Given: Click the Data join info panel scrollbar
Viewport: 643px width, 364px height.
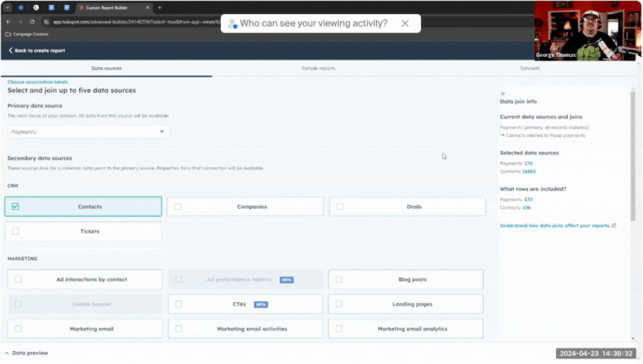Looking at the screenshot, I should click(x=633, y=150).
